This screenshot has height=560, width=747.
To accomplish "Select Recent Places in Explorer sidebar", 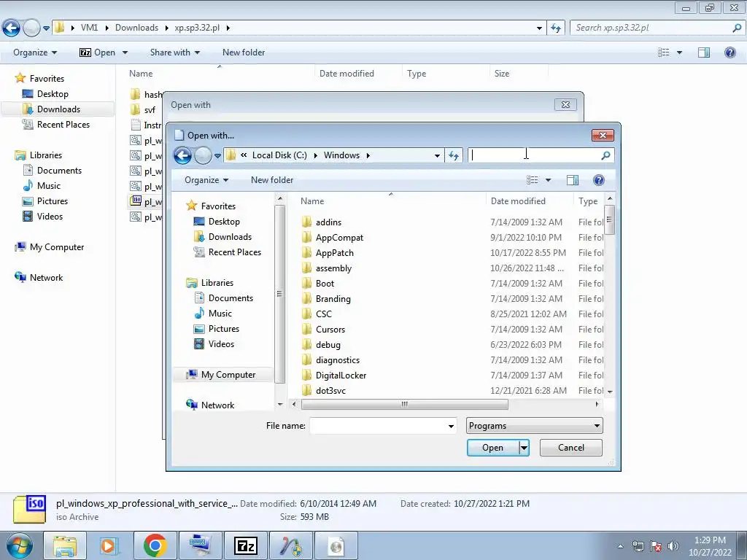I will (x=63, y=125).
